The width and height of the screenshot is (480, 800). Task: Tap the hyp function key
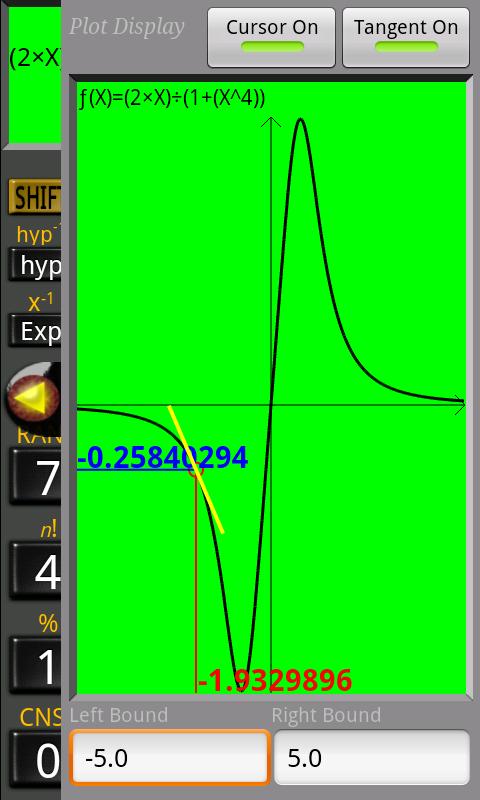point(35,265)
